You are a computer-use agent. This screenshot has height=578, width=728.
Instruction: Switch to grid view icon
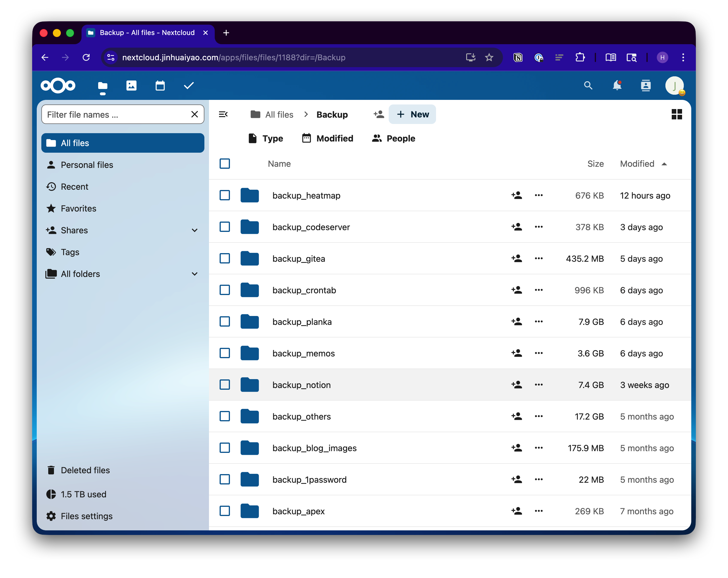[x=676, y=115]
